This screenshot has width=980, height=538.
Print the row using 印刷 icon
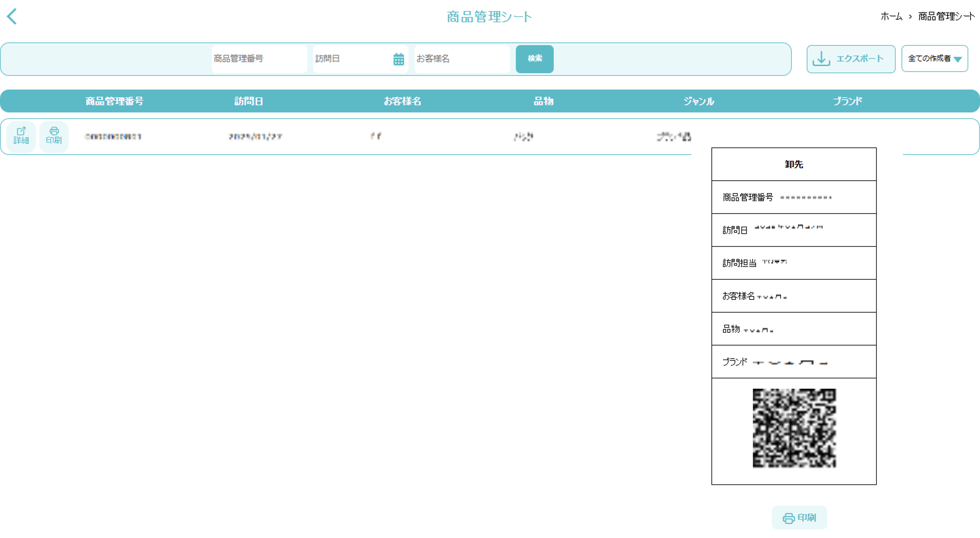pos(54,137)
